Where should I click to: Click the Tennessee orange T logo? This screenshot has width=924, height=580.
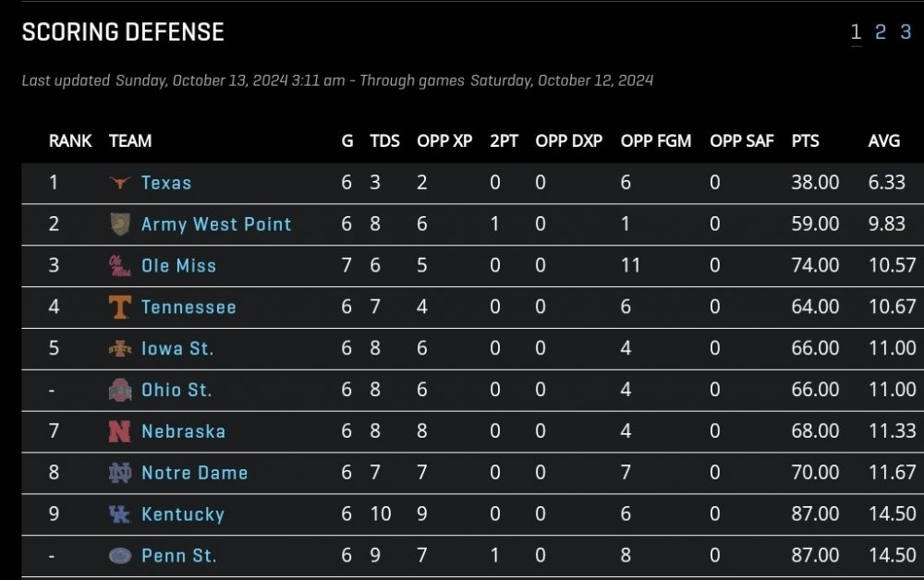pyautogui.click(x=120, y=308)
